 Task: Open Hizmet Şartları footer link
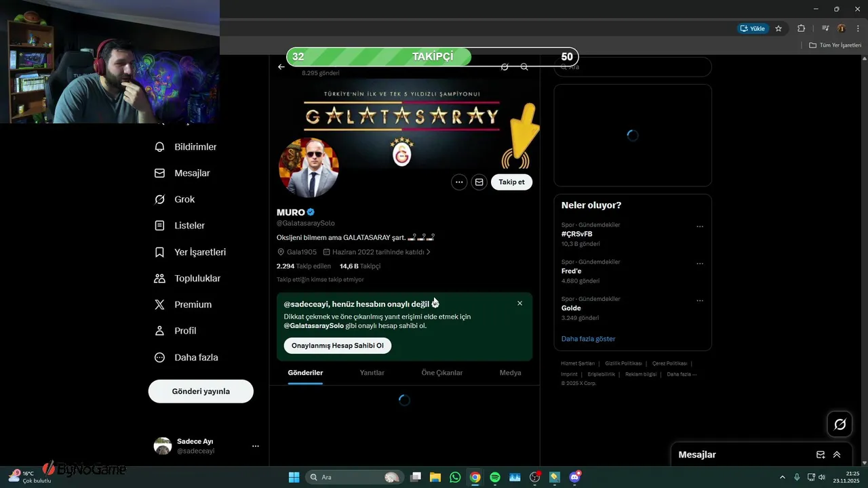pyautogui.click(x=578, y=363)
